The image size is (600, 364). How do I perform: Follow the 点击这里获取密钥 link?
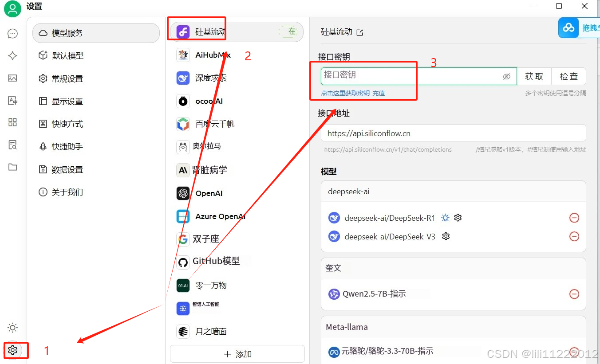tap(345, 93)
